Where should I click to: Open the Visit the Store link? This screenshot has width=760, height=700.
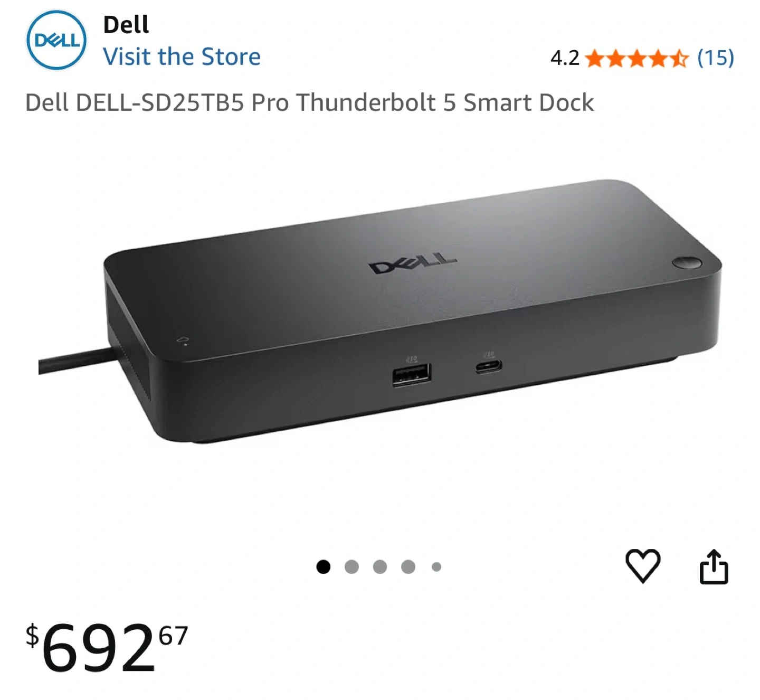(x=182, y=56)
